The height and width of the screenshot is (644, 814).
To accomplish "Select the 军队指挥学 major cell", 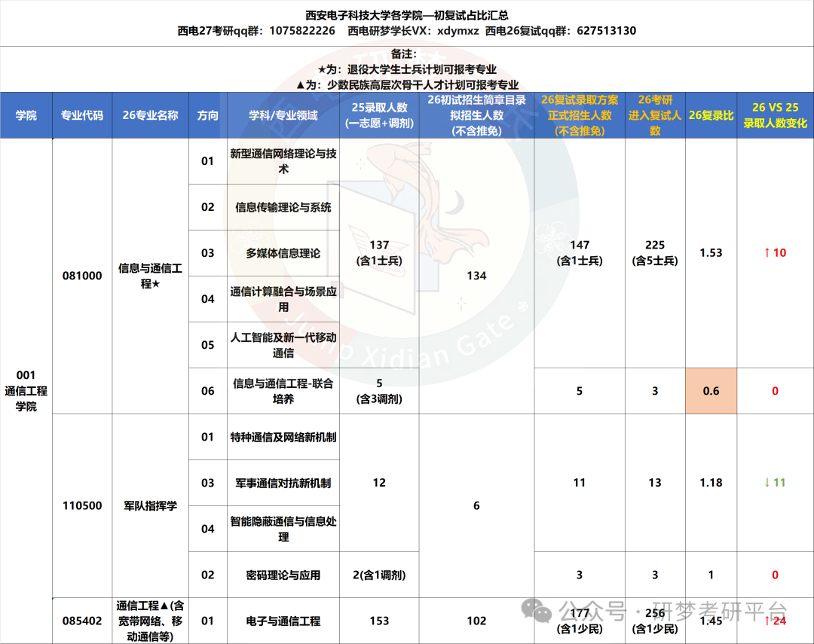I will point(150,505).
